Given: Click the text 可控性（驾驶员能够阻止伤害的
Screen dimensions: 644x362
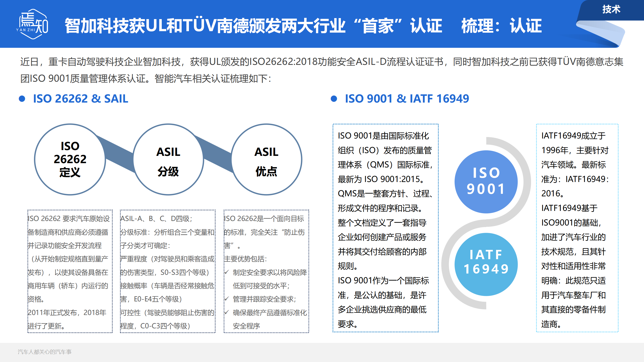Looking at the screenshot, I should (167, 312).
